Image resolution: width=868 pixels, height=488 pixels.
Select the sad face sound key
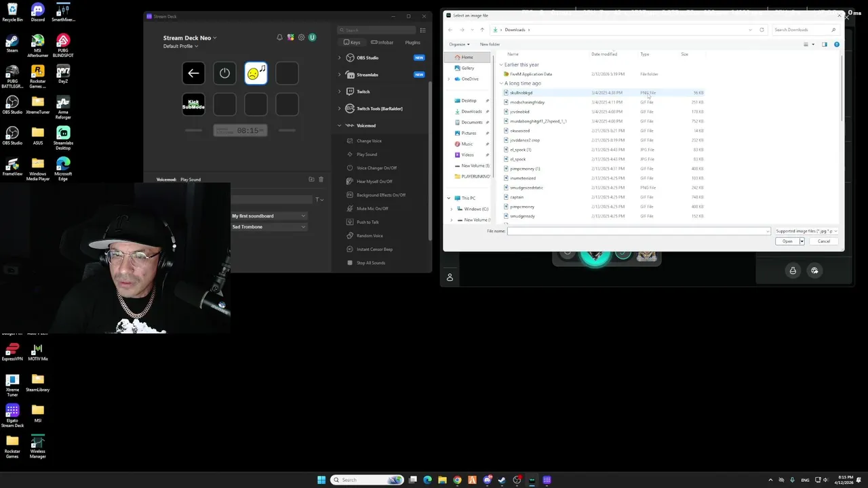[256, 73]
